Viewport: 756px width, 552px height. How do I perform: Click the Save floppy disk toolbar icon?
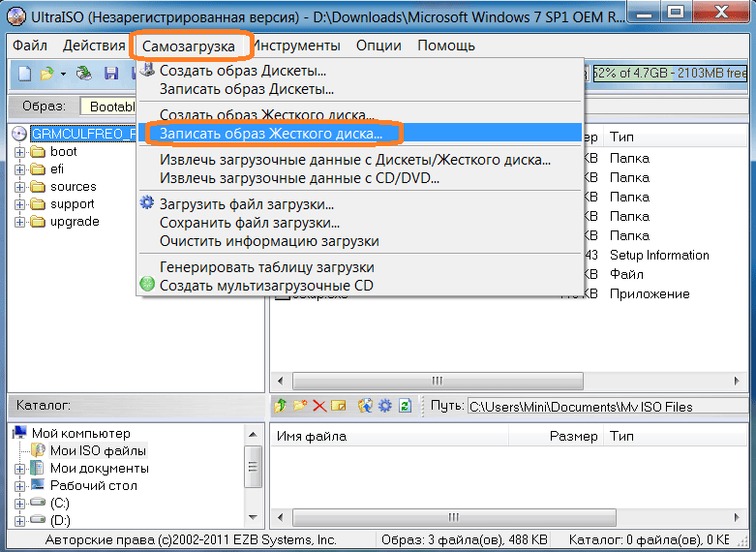tap(111, 74)
